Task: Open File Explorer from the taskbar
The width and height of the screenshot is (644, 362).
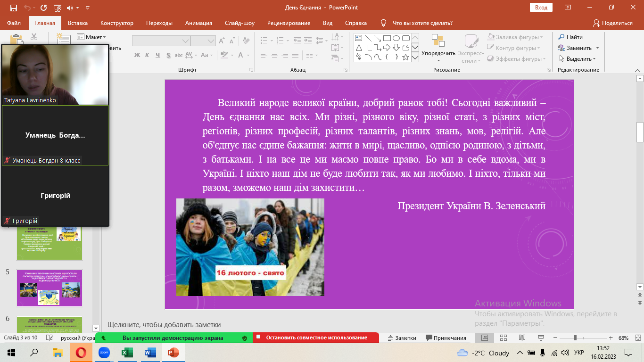Action: [58, 353]
